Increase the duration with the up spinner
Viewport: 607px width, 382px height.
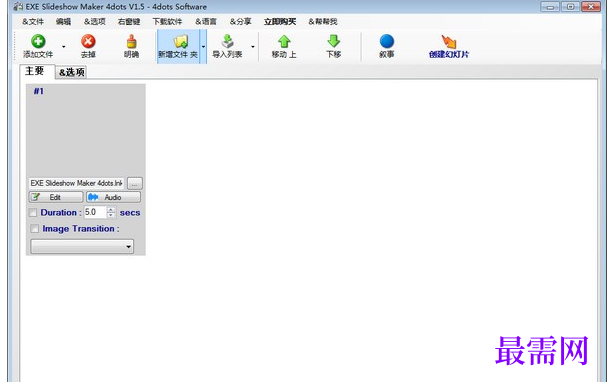(111, 209)
